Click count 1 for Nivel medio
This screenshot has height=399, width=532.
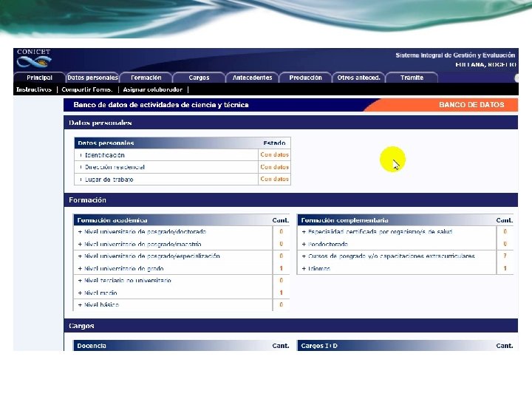[x=281, y=293]
